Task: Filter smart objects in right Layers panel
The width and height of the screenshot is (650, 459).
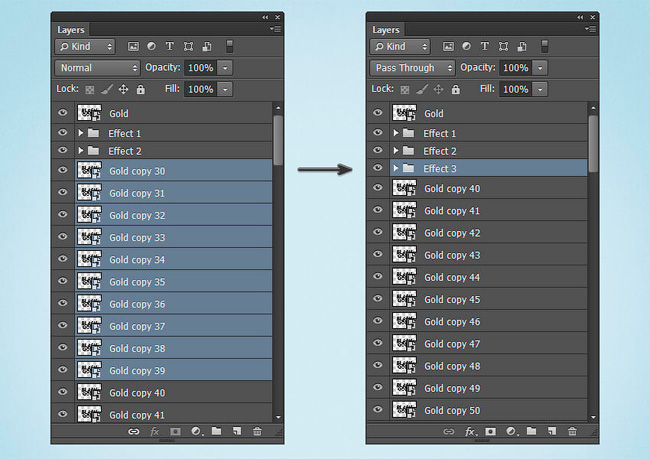Action: pos(522,46)
